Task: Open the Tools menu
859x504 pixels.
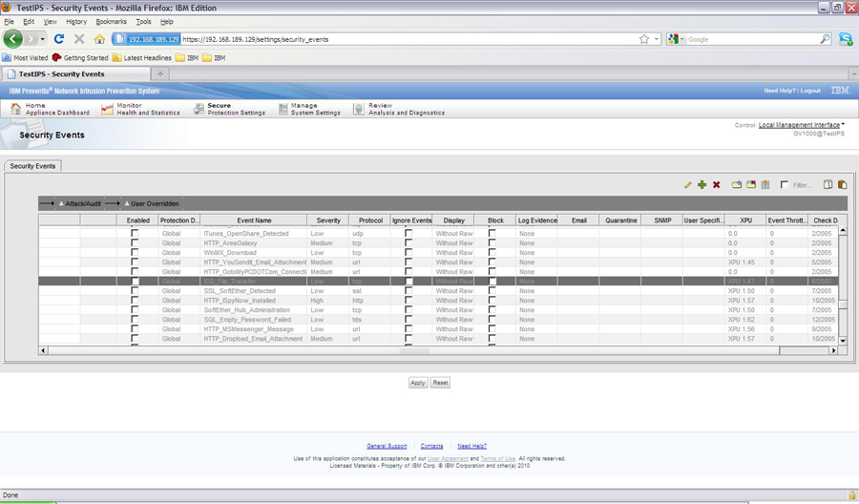Action: (x=143, y=21)
